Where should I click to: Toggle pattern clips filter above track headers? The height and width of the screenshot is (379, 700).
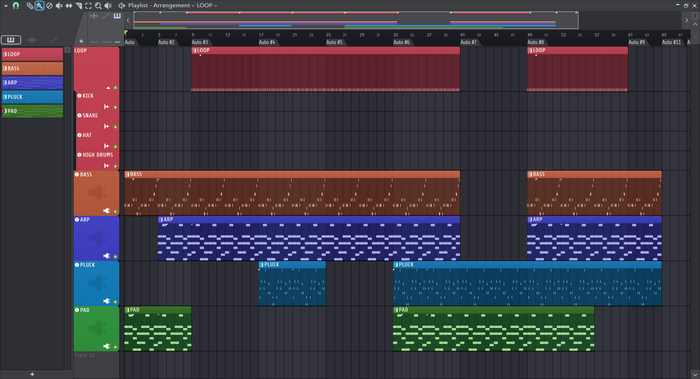pos(117,16)
